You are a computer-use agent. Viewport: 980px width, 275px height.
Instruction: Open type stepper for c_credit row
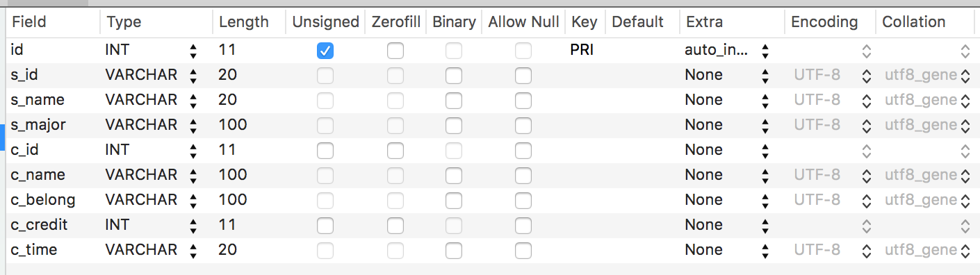coord(193,225)
